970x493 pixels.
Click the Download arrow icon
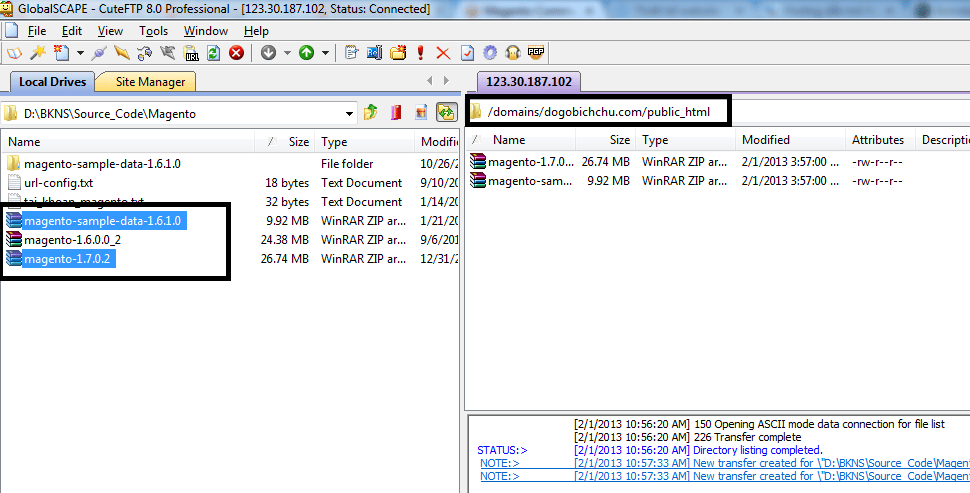click(x=268, y=53)
